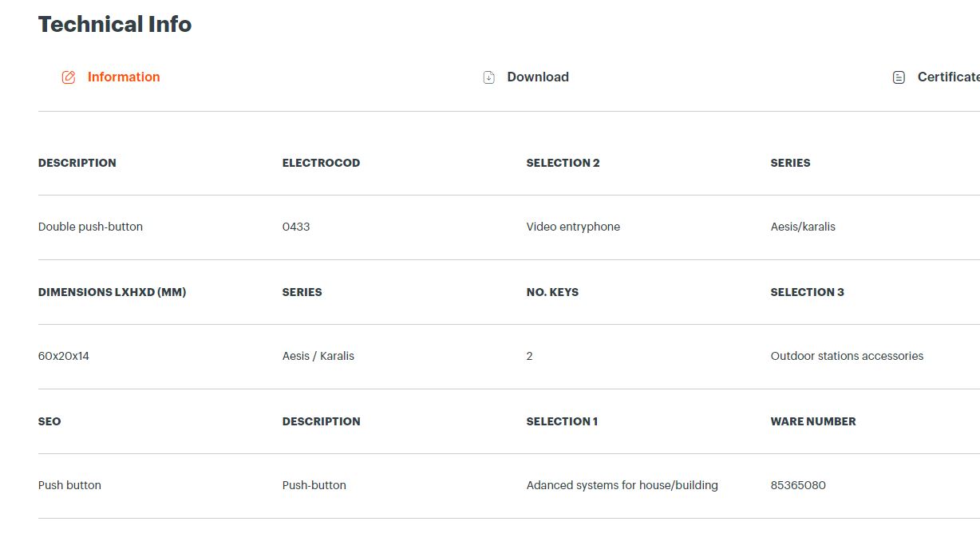Screen dimensions: 980x553
Task: Click the Certificate tab document icon
Action: tap(899, 77)
